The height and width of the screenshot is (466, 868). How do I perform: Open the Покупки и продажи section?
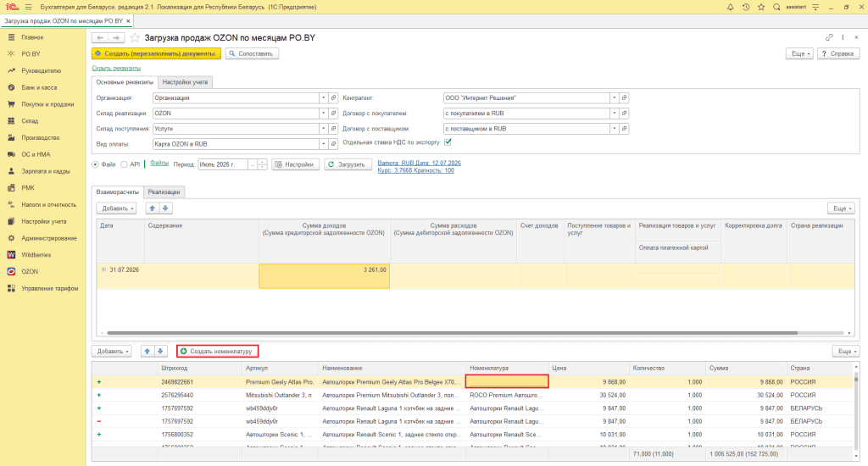coord(47,104)
